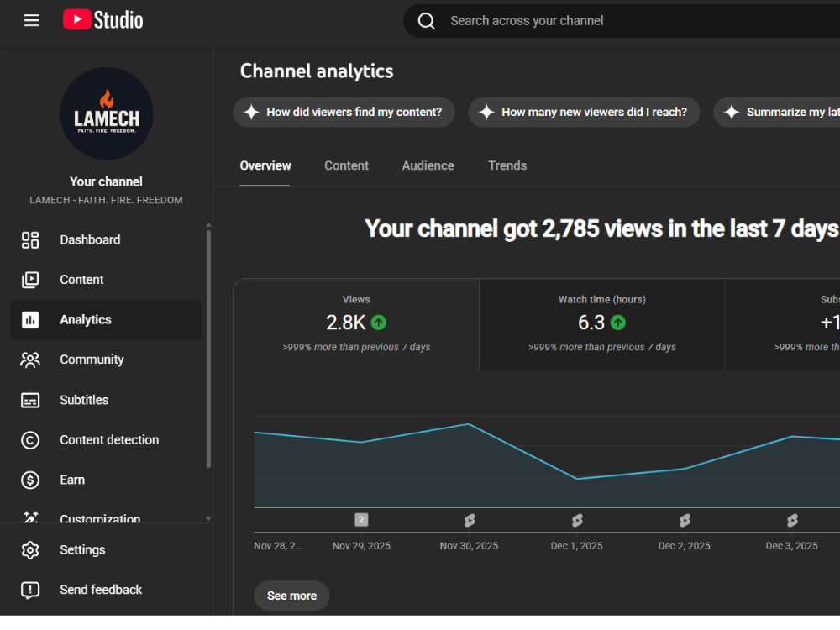Image resolution: width=840 pixels, height=630 pixels.
Task: Click the Send feedback icon
Action: [x=30, y=590]
